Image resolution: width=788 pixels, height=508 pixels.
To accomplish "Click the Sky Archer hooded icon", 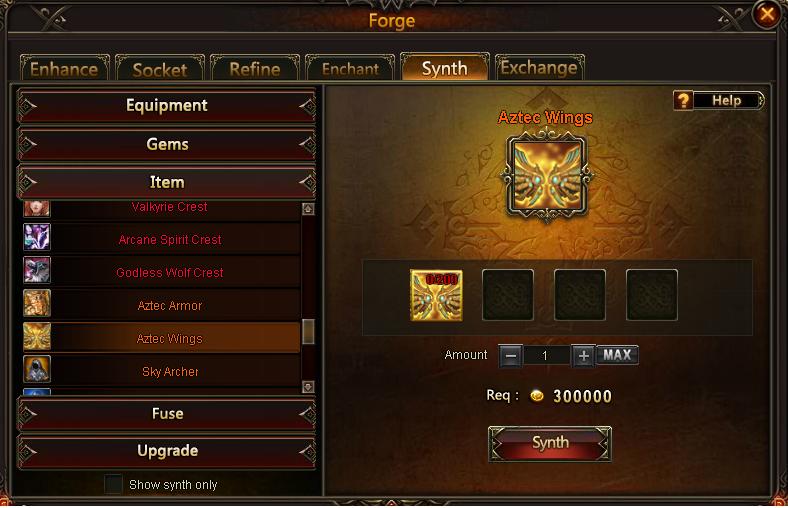I will 37,369.
